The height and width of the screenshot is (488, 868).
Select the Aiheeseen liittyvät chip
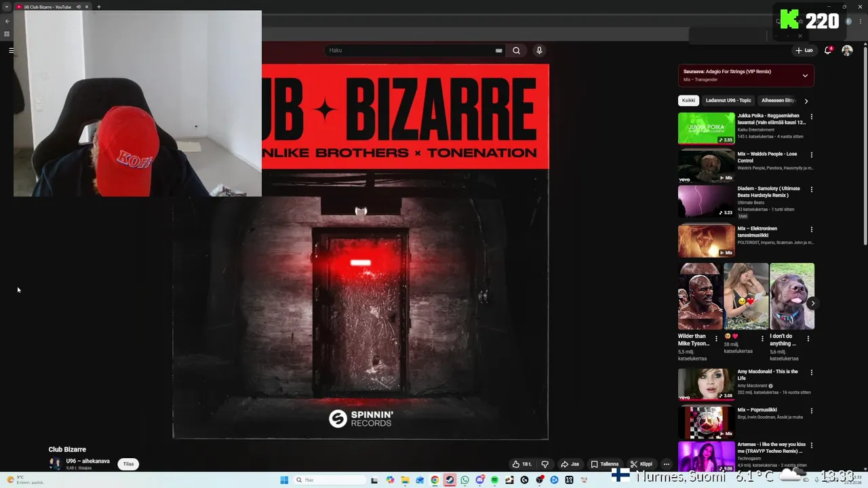[778, 100]
